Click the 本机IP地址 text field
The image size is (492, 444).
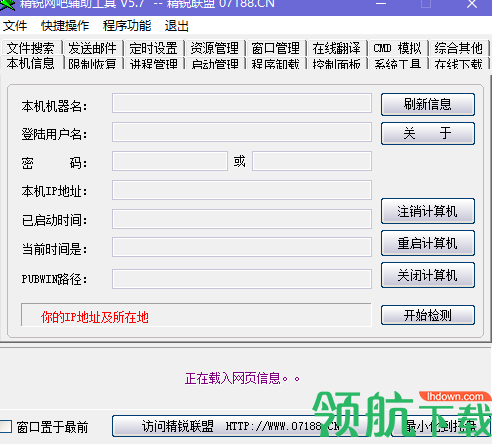click(x=242, y=190)
